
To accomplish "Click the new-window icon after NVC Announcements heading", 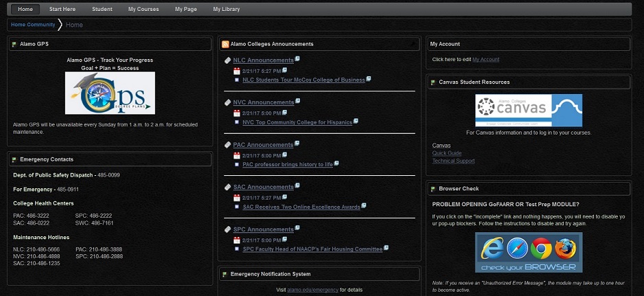I will click(x=298, y=101).
